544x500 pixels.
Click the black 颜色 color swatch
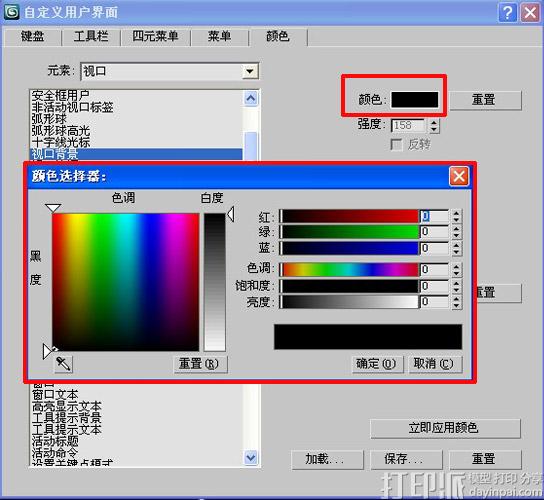pos(415,100)
